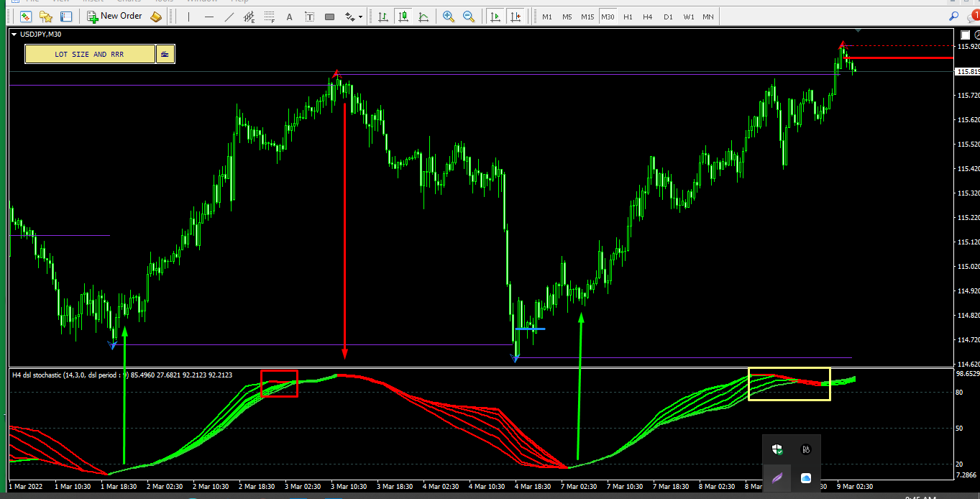Switch to MN timeframe

[708, 17]
